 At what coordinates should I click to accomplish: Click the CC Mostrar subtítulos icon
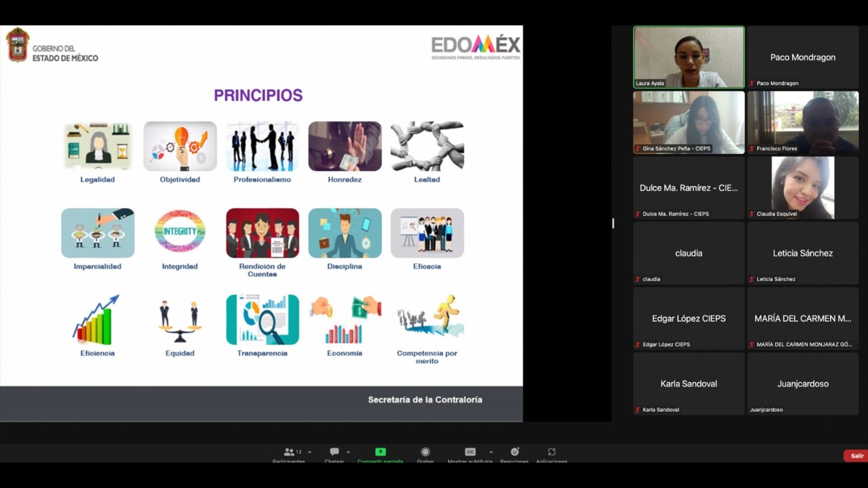tap(470, 452)
